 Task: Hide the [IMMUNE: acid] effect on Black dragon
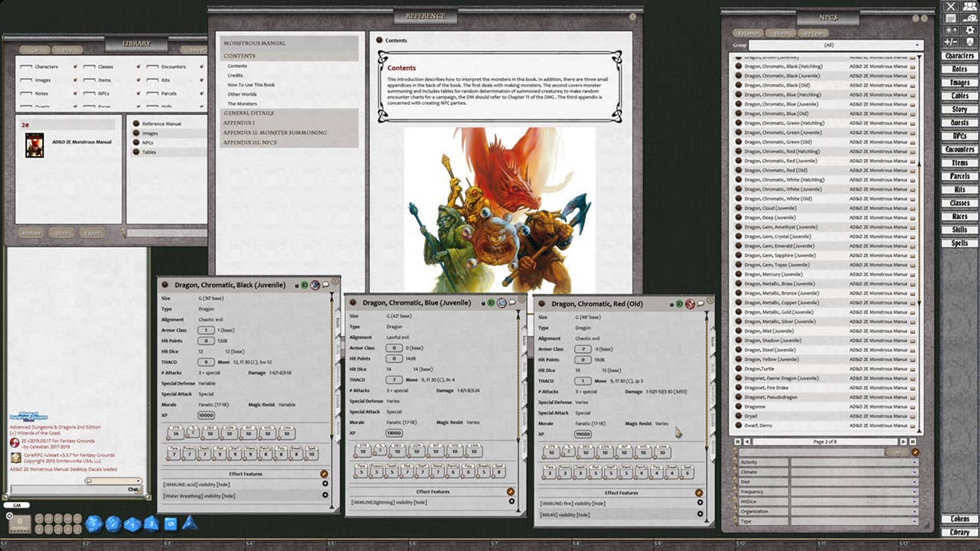[x=224, y=484]
